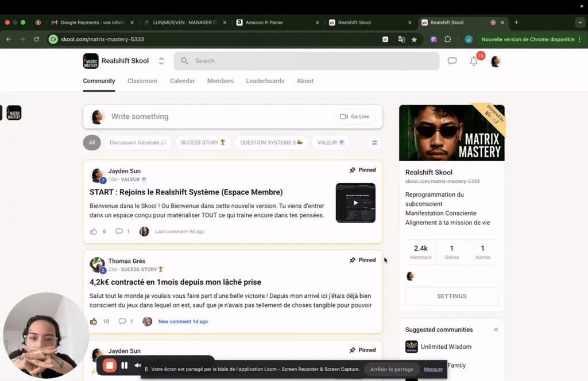This screenshot has width=588, height=381.
Task: Click Jayden Sun avatar on first post
Action: [97, 174]
